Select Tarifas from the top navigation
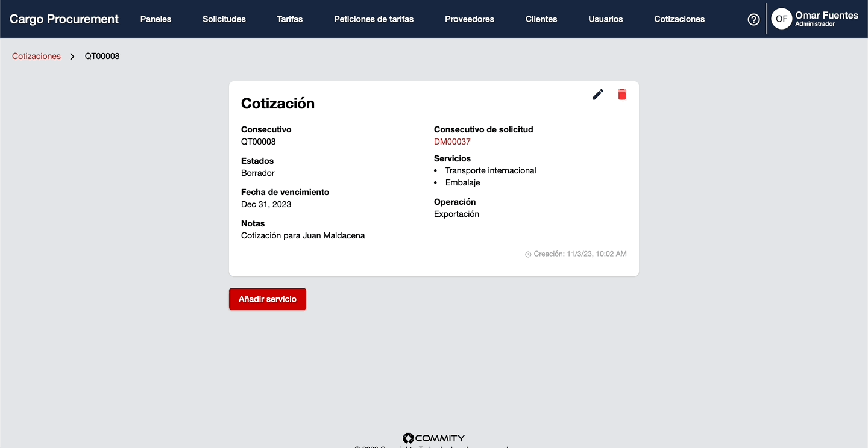Viewport: 868px width, 448px height. point(290,19)
